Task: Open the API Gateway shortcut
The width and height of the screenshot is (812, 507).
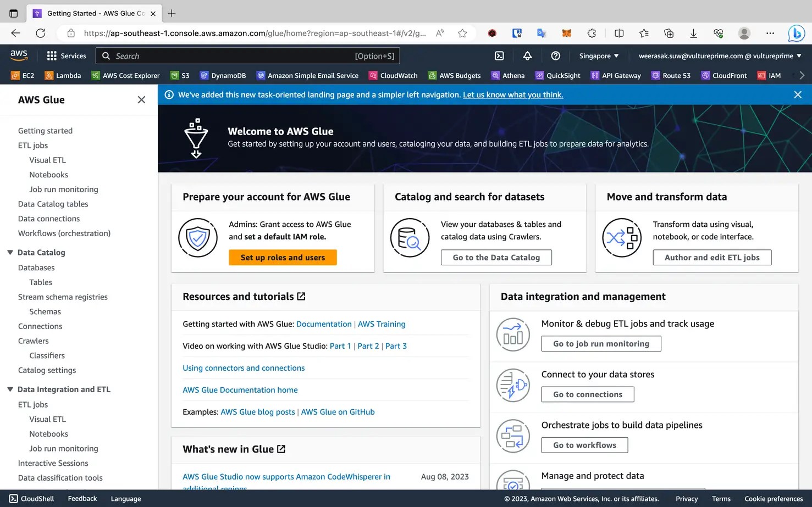Action: coord(616,76)
